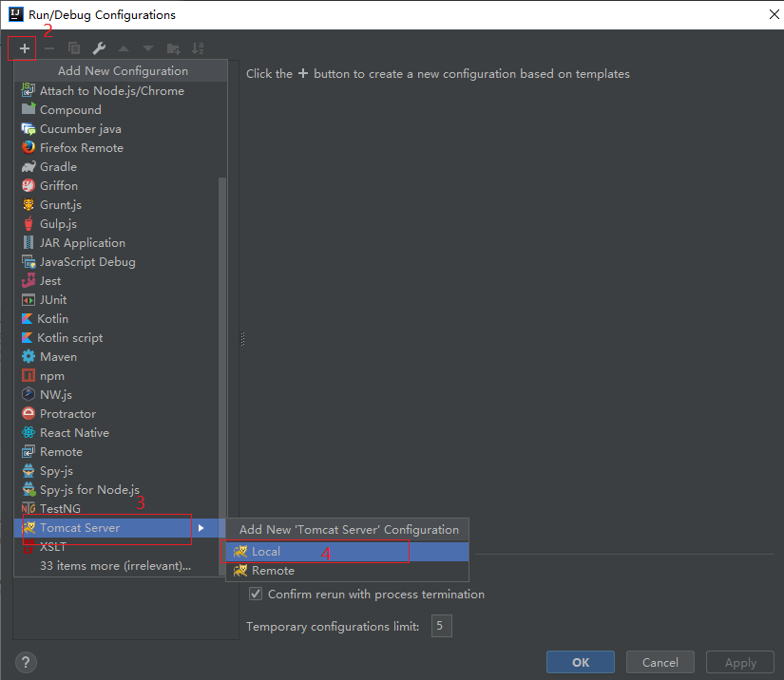Click the Maven gear icon
The width and height of the screenshot is (784, 680).
[29, 357]
